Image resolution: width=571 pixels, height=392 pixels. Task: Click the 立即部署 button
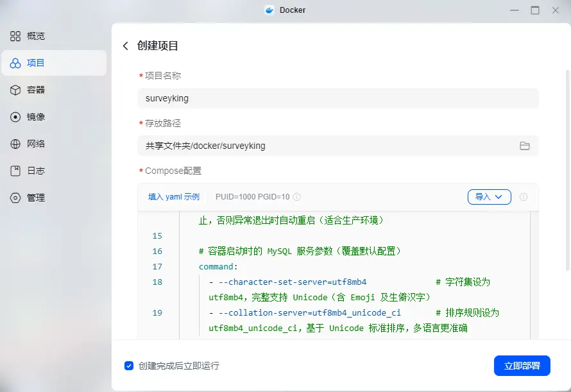522,366
